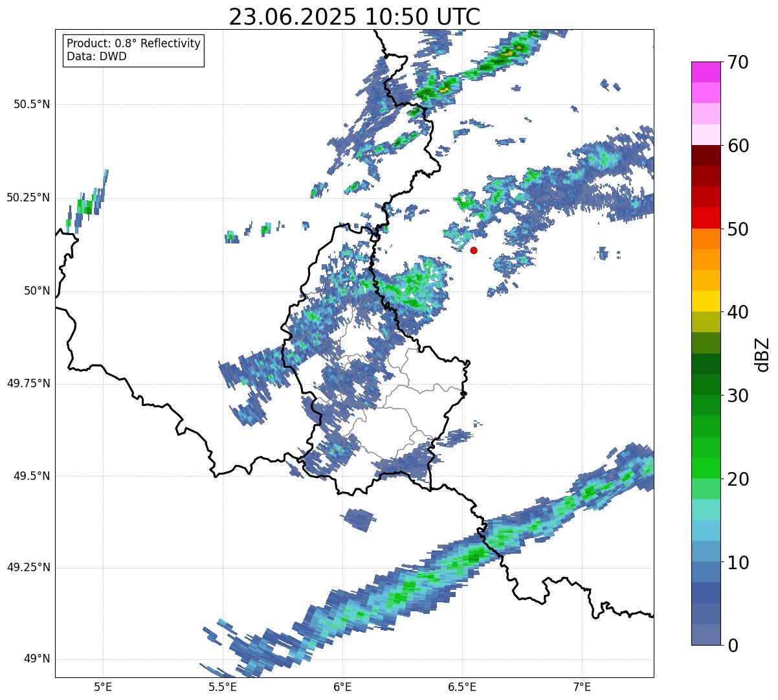Click the 'Data: DWD' text

coord(96,56)
